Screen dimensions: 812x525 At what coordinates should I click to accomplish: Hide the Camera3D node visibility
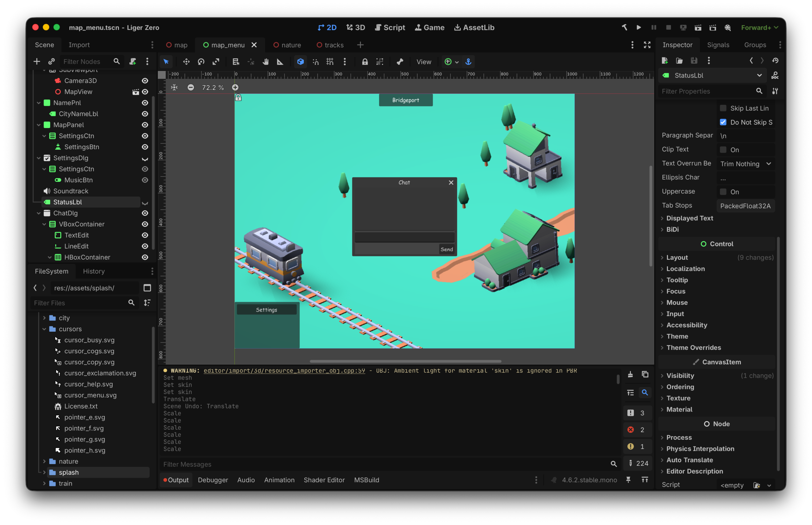tap(145, 81)
